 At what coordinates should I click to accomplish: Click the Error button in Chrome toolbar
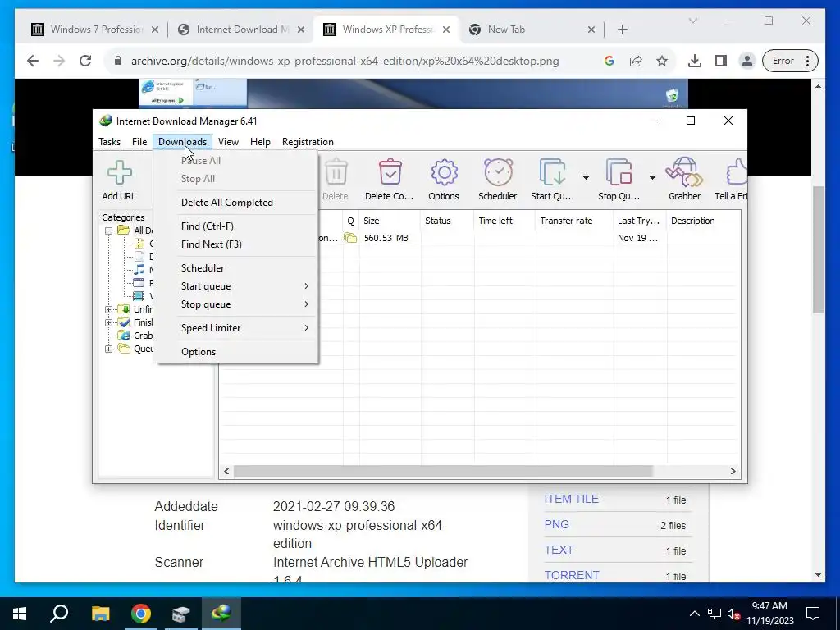click(x=790, y=61)
